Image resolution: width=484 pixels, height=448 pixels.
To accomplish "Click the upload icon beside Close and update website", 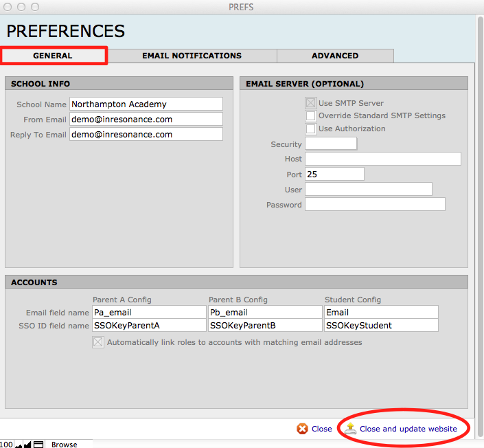I will coord(351,429).
